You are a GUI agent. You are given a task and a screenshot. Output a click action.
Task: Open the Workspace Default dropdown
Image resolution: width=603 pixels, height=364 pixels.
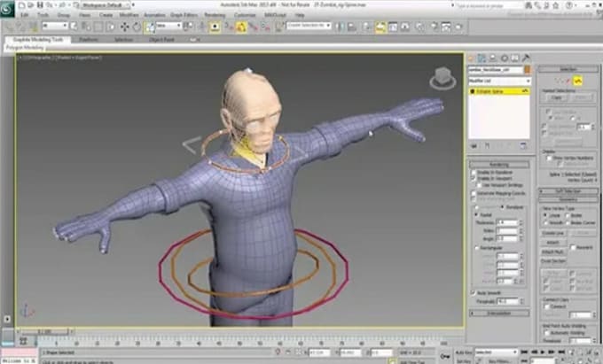(106, 5)
